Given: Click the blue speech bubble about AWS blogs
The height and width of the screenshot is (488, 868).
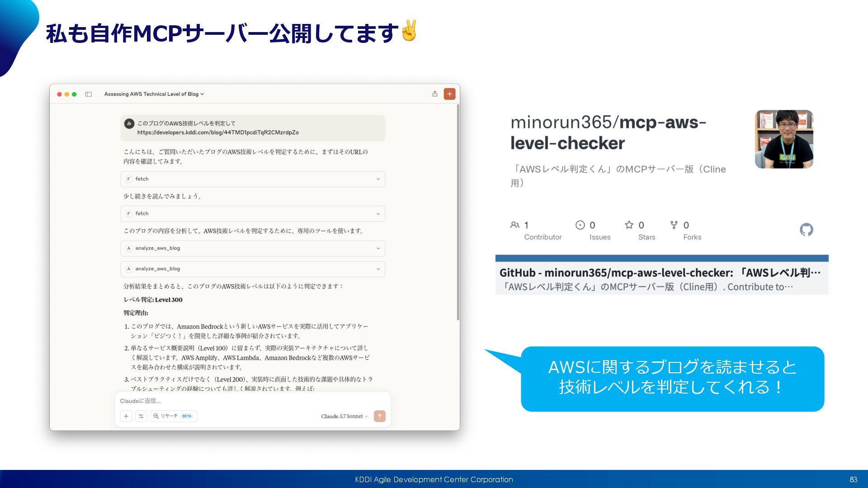Looking at the screenshot, I should point(672,379).
